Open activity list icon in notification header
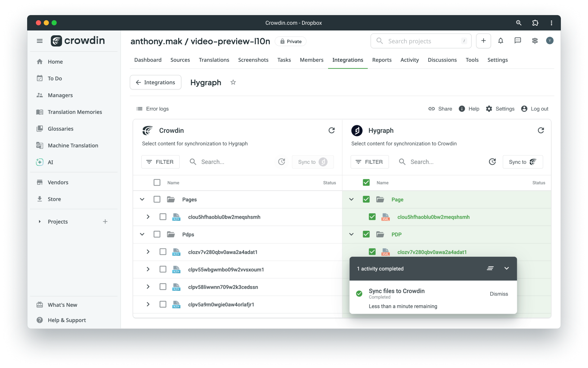This screenshot has width=588, height=368. (490, 268)
